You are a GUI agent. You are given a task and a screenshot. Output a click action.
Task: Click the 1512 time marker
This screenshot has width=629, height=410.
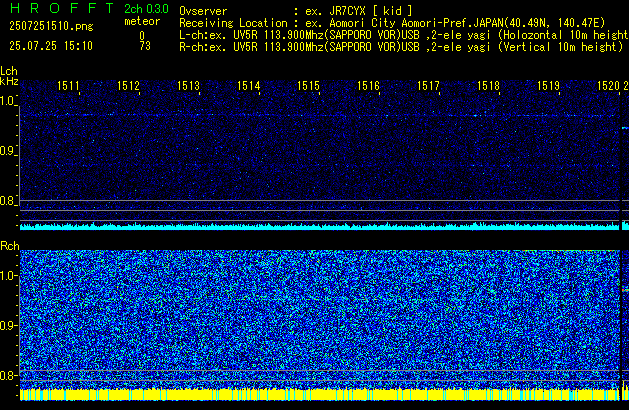pyautogui.click(x=128, y=86)
